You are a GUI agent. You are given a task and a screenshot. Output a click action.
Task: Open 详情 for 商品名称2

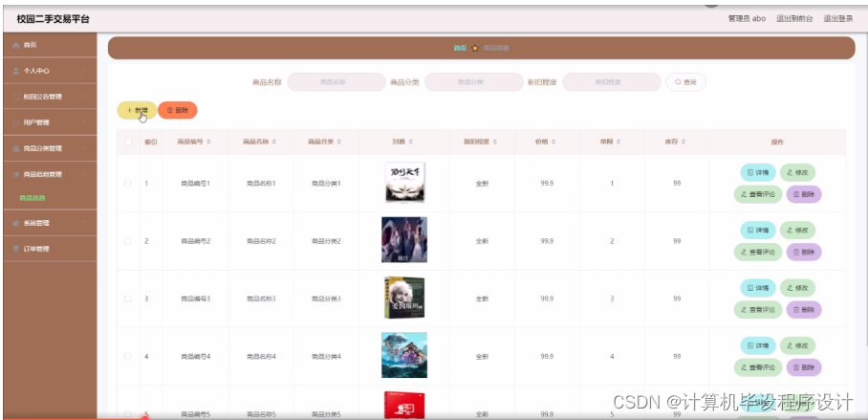(x=758, y=230)
